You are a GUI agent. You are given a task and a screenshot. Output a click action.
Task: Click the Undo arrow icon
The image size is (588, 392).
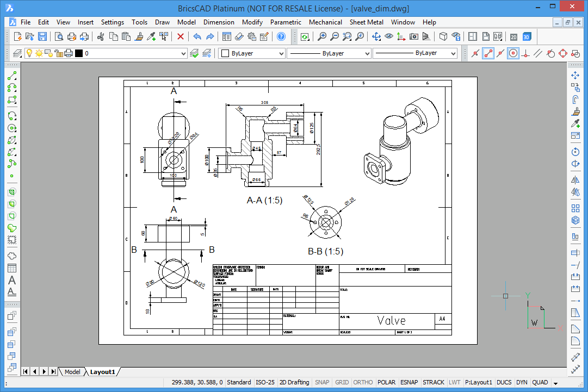pyautogui.click(x=197, y=36)
